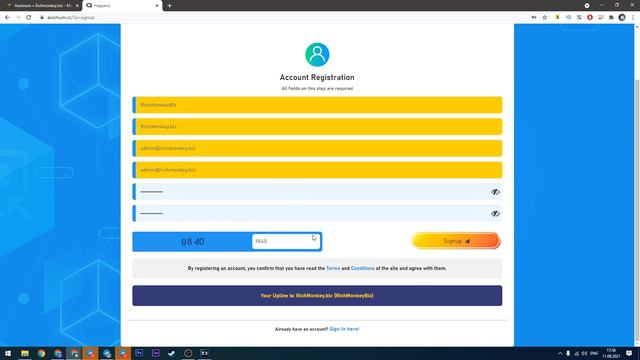The height and width of the screenshot is (360, 640).
Task: Show confirm password with eye icon
Action: click(x=495, y=213)
